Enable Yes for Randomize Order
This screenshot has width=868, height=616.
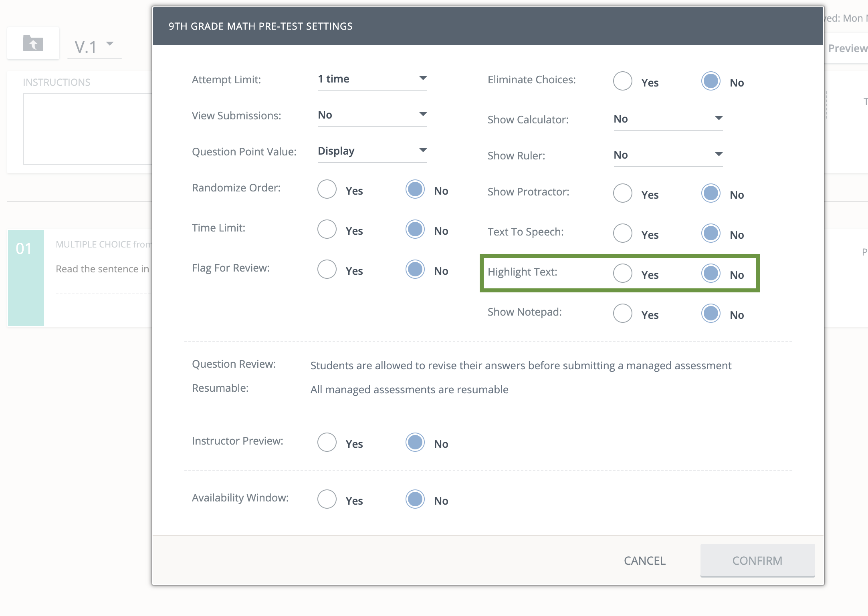tap(327, 189)
